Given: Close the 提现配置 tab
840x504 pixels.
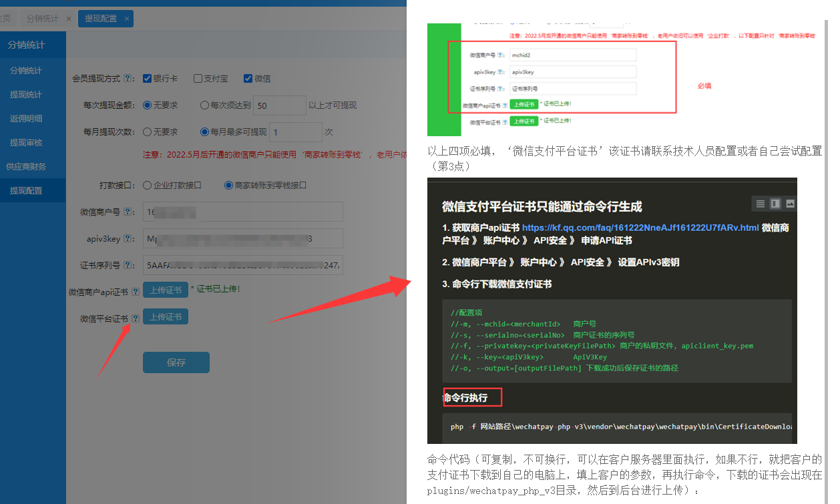Looking at the screenshot, I should tap(127, 19).
